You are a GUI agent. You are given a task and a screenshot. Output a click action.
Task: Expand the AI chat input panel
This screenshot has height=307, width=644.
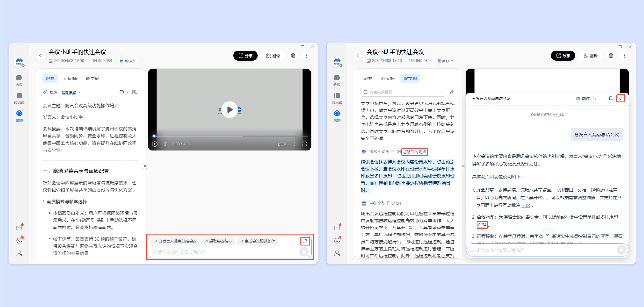[x=305, y=241]
